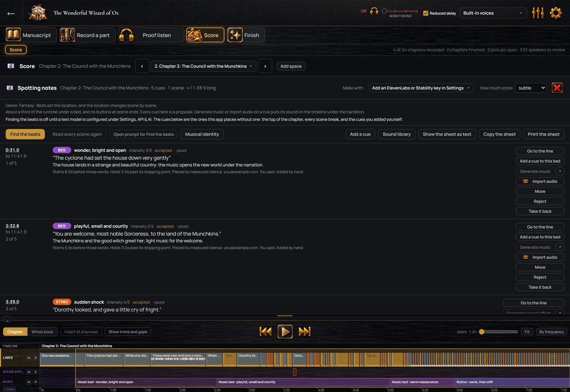The height and width of the screenshot is (392, 570).
Task: Mute the LINES track
Action: point(29,357)
